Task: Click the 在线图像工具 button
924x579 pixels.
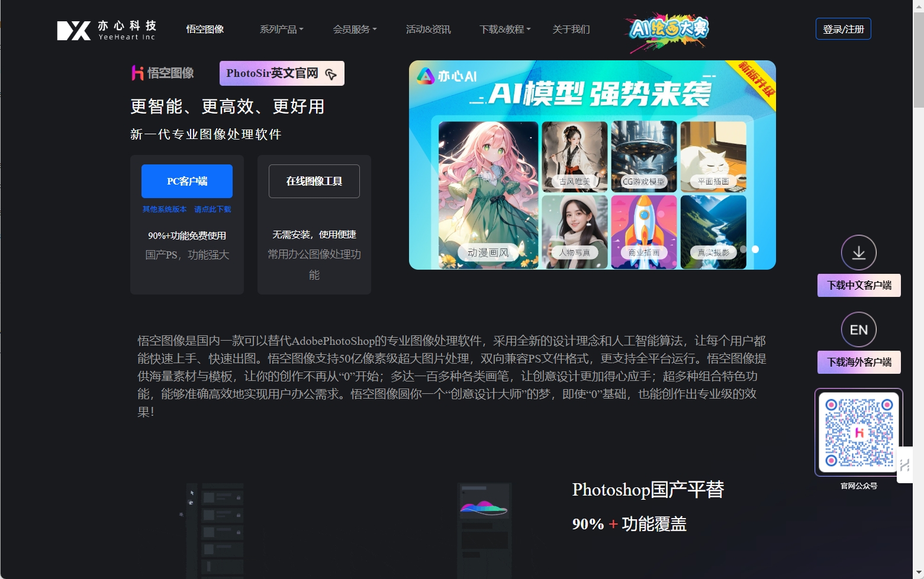Action: click(x=314, y=181)
